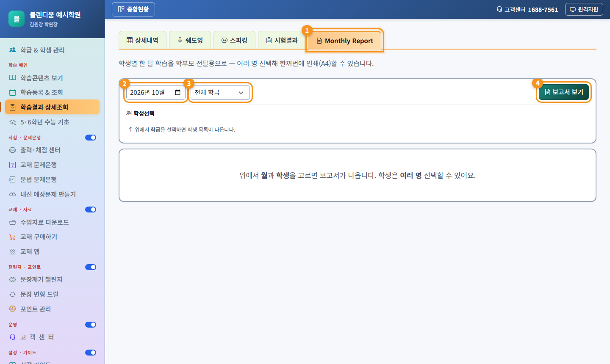The height and width of the screenshot is (364, 610).
Task: Switch to the 상세내역 tab
Action: 142,40
